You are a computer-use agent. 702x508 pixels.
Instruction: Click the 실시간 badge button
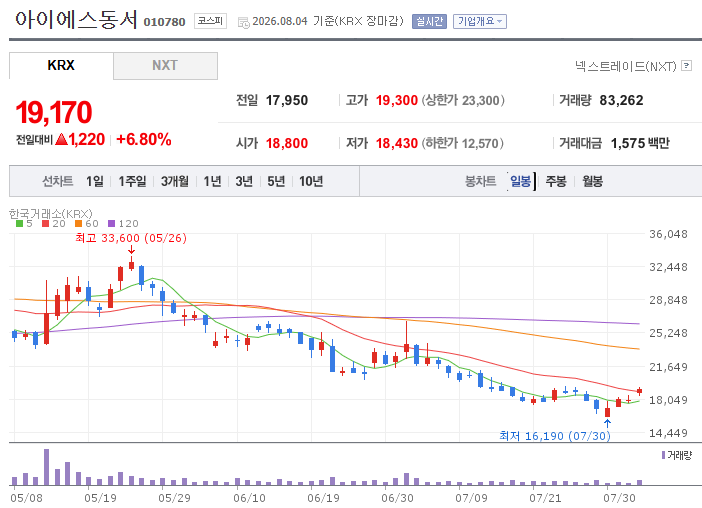(x=429, y=21)
